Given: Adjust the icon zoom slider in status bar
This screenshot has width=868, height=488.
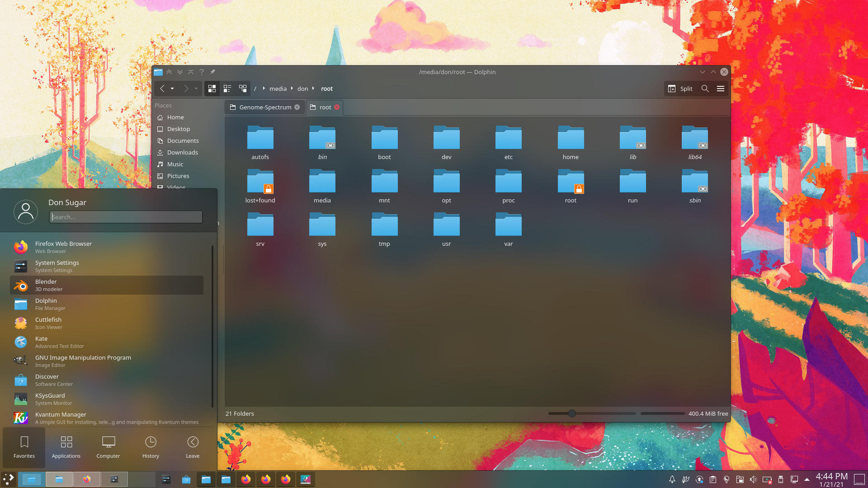Looking at the screenshot, I should [592, 413].
